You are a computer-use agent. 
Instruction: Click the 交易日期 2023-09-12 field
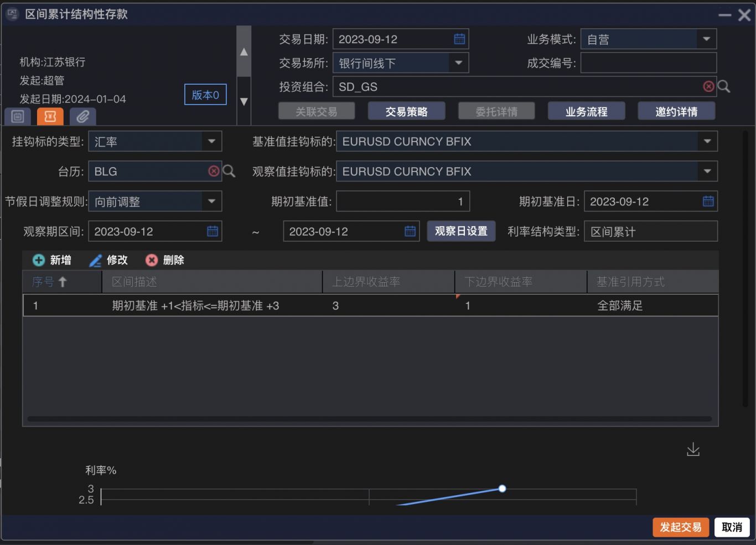[401, 39]
